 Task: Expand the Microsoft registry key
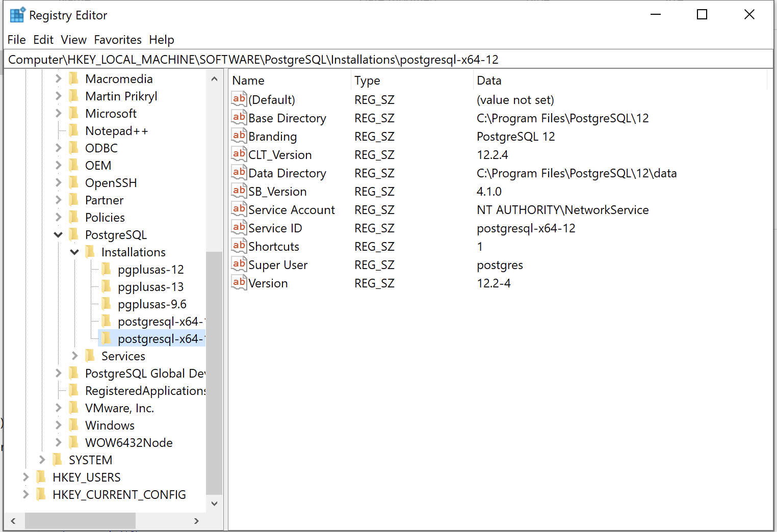pos(58,113)
